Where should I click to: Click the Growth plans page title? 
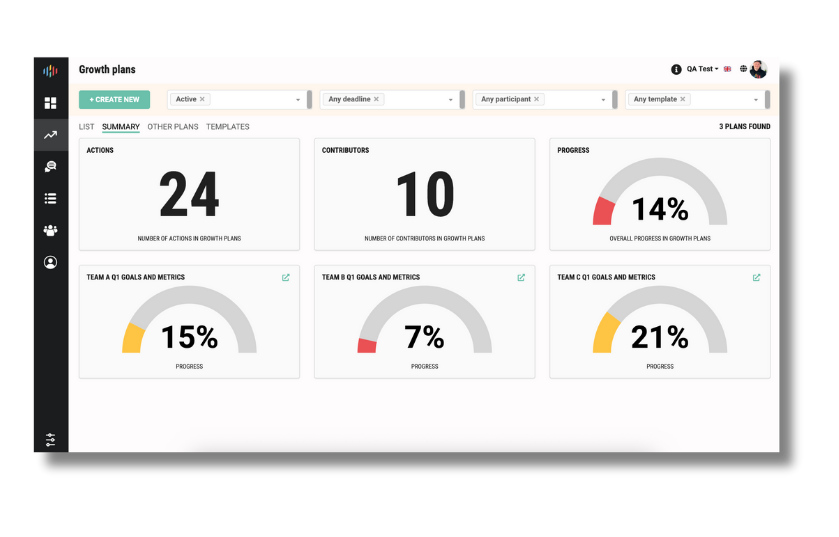[x=107, y=70]
